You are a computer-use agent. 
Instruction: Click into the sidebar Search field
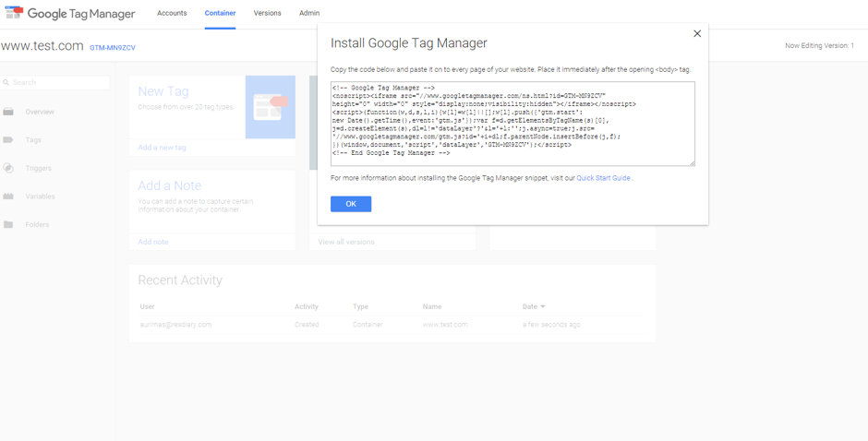[x=55, y=82]
